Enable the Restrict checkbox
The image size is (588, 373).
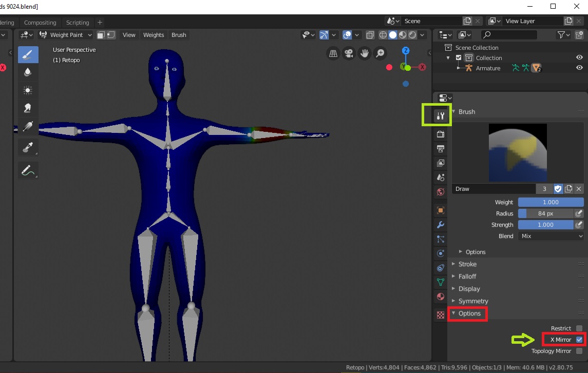pyautogui.click(x=579, y=328)
